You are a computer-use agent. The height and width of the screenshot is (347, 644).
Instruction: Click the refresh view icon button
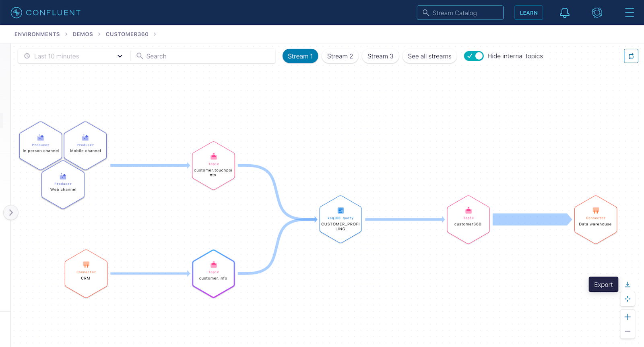click(631, 56)
